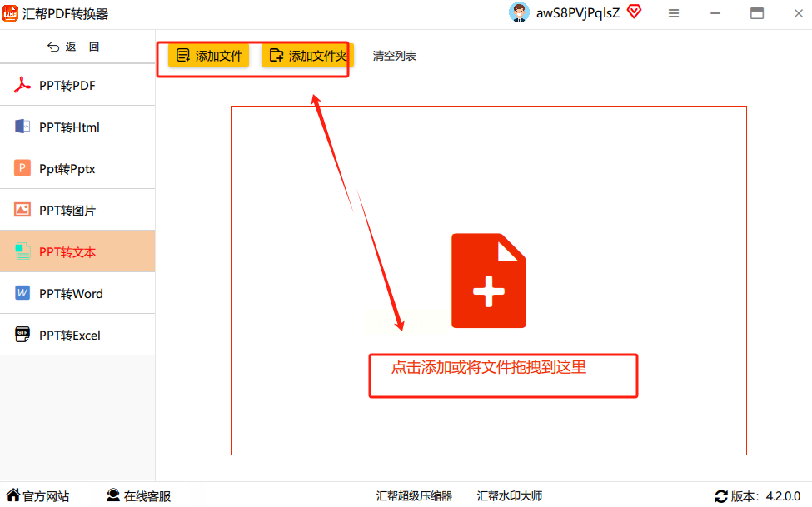Click the red VIP diamond badge
Image resolution: width=812 pixels, height=507 pixels.
tap(634, 12)
